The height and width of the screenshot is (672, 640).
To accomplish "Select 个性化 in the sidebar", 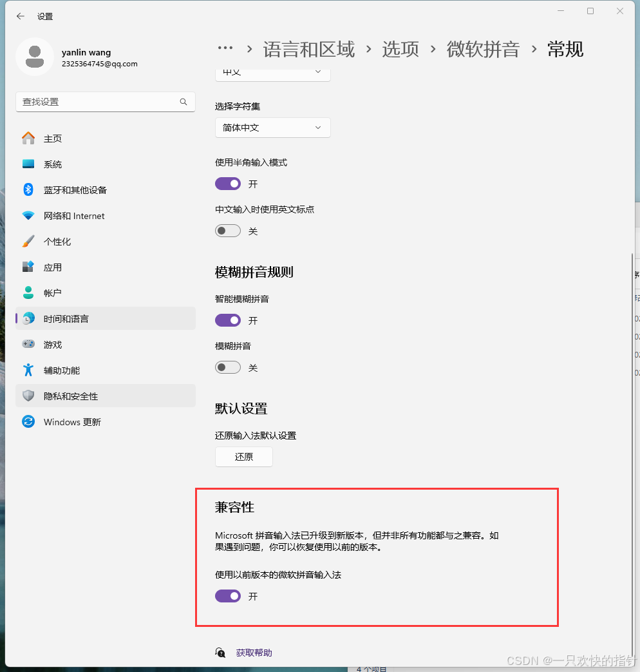I will [x=106, y=241].
